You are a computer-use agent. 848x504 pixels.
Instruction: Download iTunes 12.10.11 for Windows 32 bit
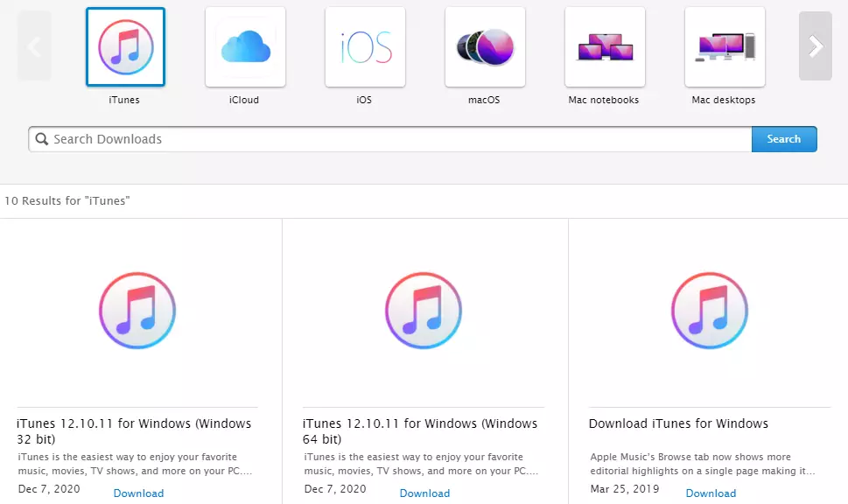[x=137, y=493]
